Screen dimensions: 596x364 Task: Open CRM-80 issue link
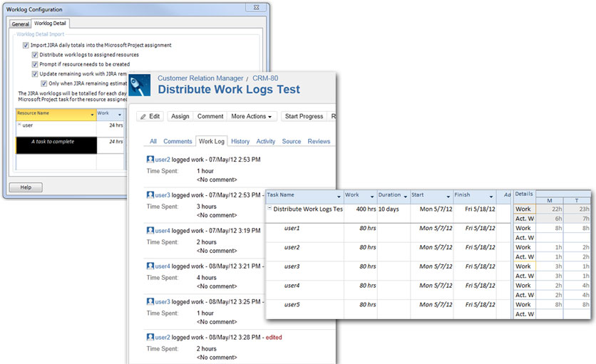pos(265,78)
